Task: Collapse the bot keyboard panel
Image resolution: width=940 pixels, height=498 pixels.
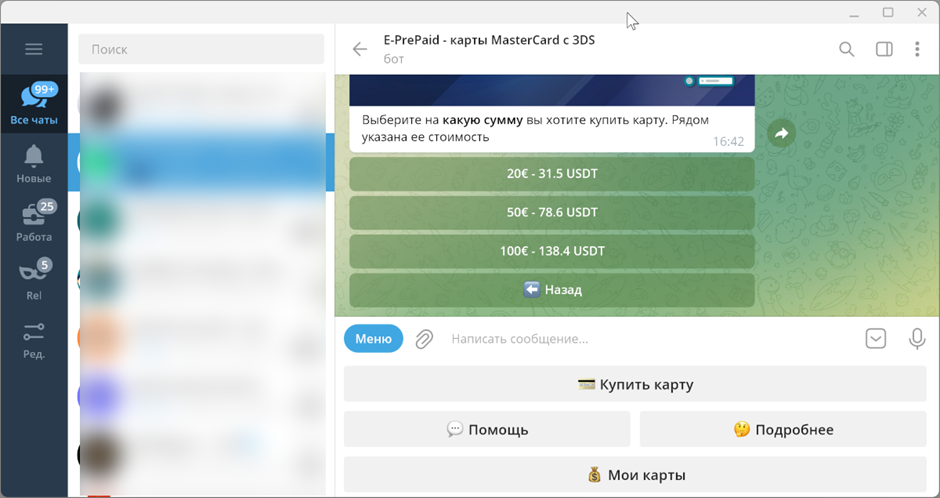Action: click(x=876, y=339)
